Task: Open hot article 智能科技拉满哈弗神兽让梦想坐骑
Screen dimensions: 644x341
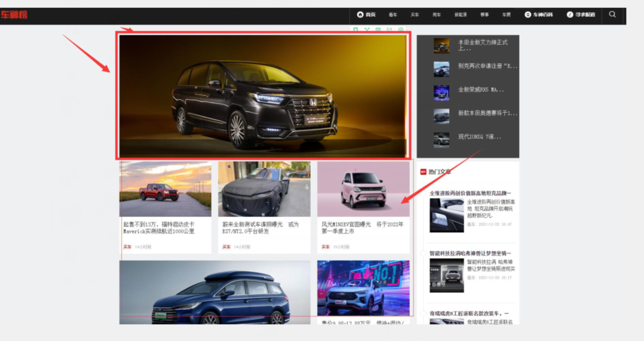Action: coord(470,253)
